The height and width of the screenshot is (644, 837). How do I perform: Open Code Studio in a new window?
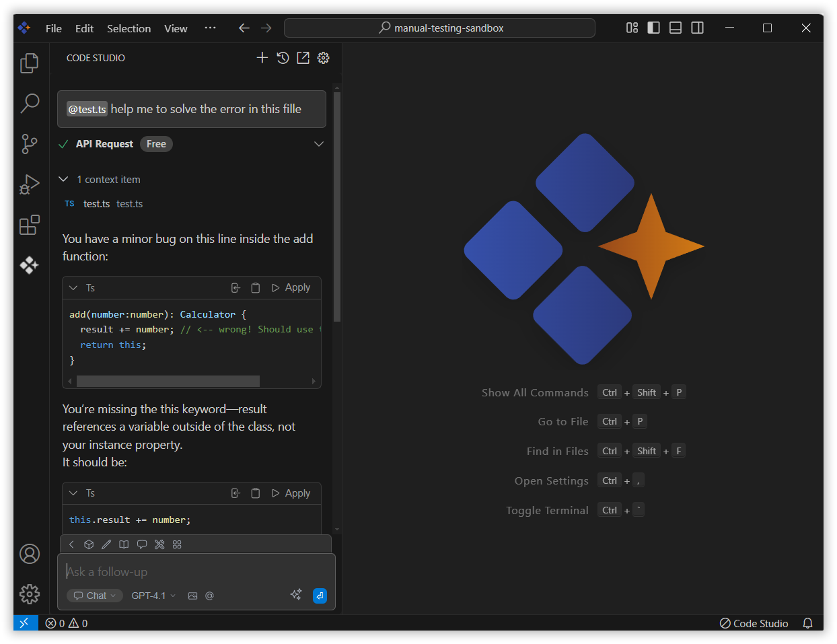pyautogui.click(x=303, y=58)
